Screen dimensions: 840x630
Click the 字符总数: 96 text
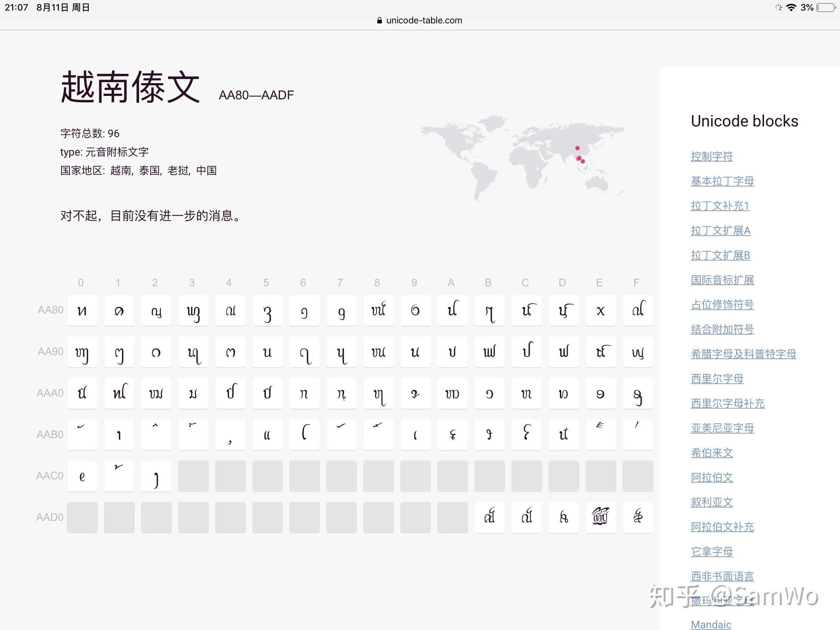pos(90,133)
